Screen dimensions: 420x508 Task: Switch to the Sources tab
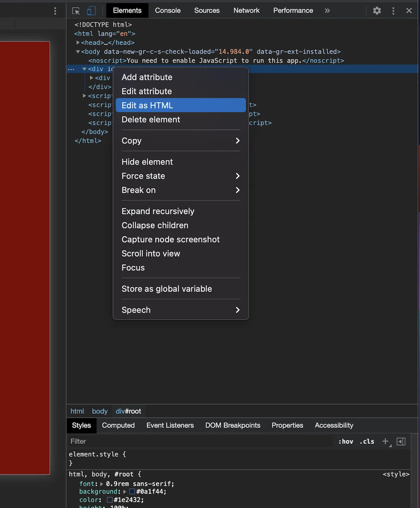click(207, 11)
